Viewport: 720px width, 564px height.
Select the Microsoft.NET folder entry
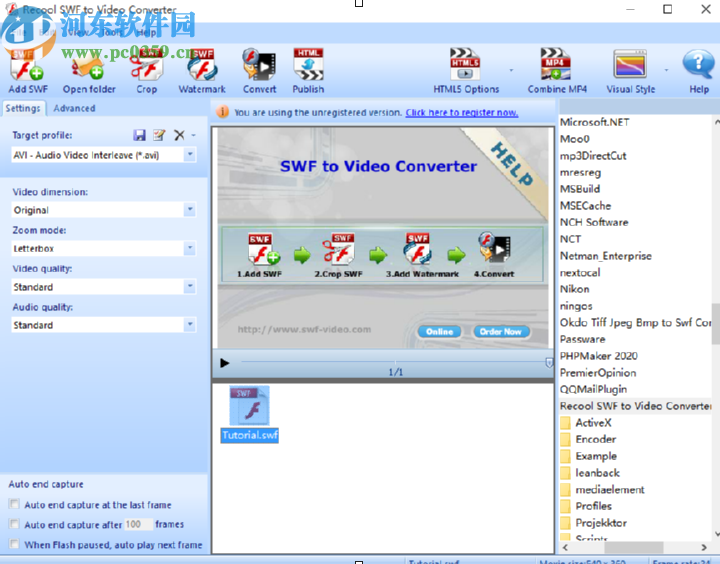595,122
